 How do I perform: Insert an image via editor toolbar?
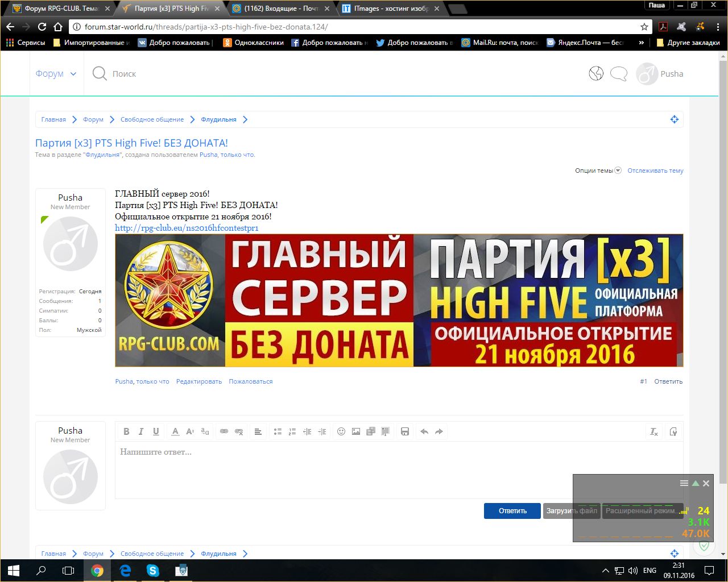356,431
